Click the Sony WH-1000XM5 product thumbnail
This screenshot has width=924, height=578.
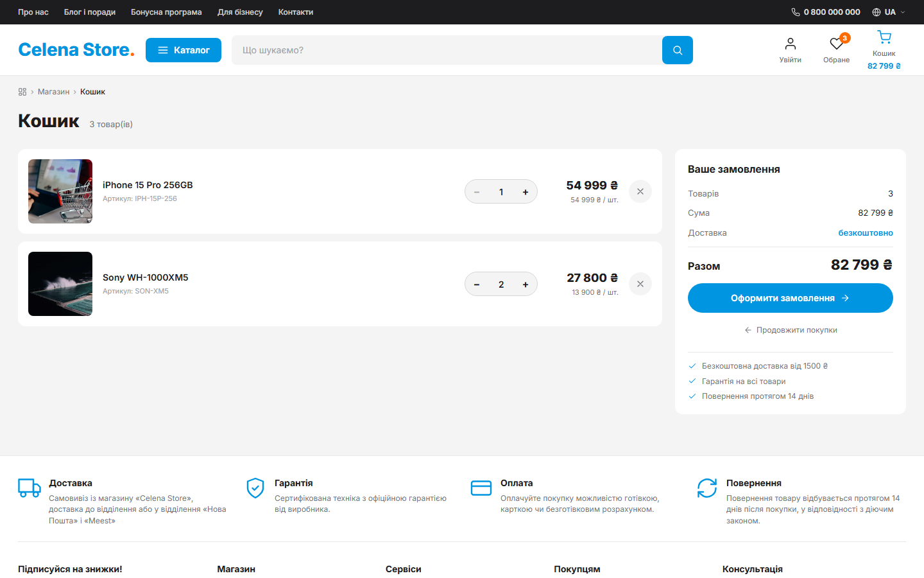60,284
